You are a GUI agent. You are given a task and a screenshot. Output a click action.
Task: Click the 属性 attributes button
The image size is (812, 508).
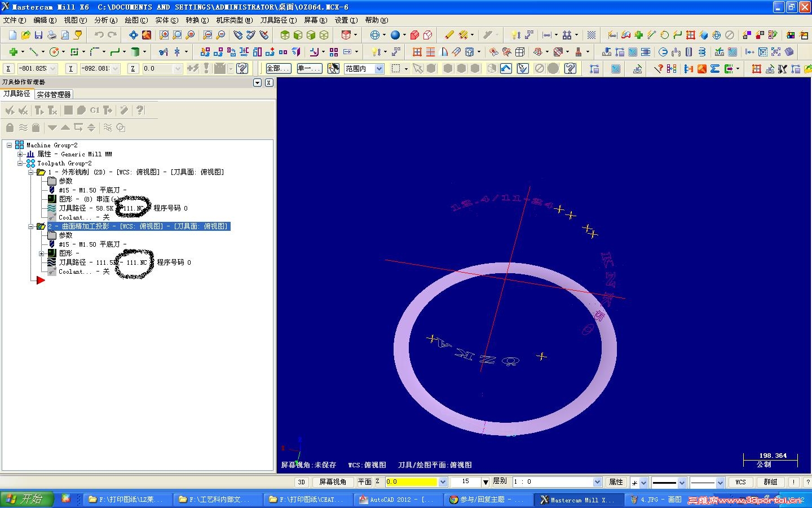(x=616, y=482)
